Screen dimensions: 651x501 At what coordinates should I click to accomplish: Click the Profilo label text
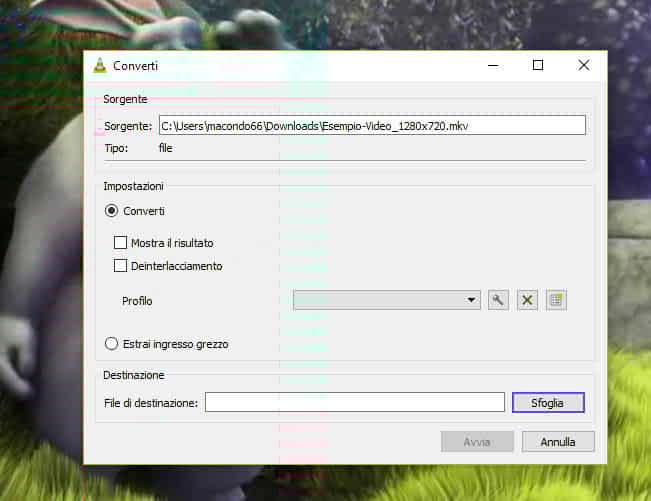[137, 300]
